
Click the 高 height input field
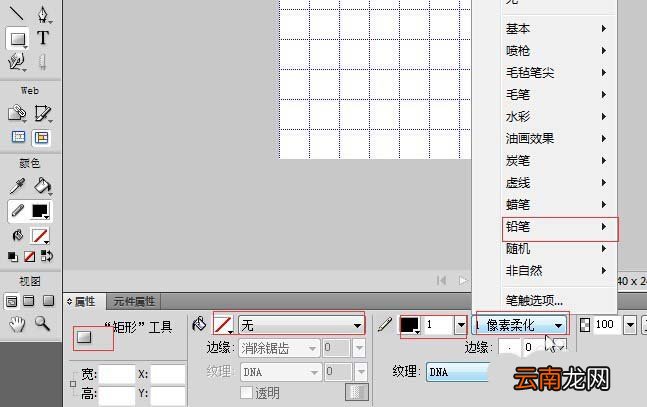117,394
